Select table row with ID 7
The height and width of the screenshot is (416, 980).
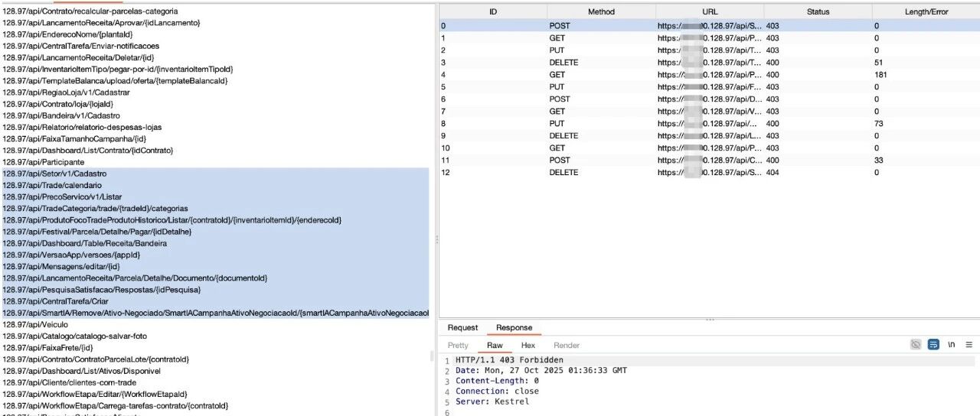(x=709, y=111)
